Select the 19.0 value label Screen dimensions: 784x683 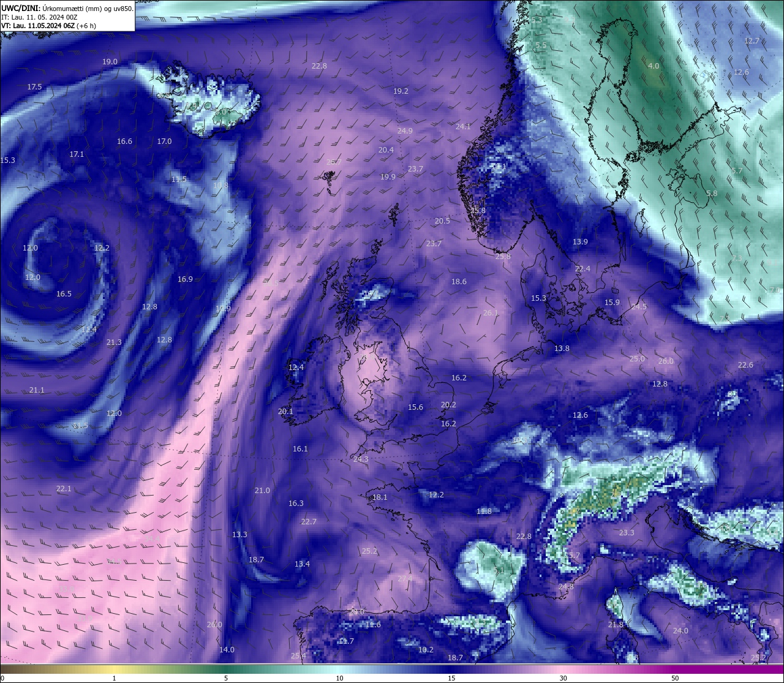click(110, 62)
